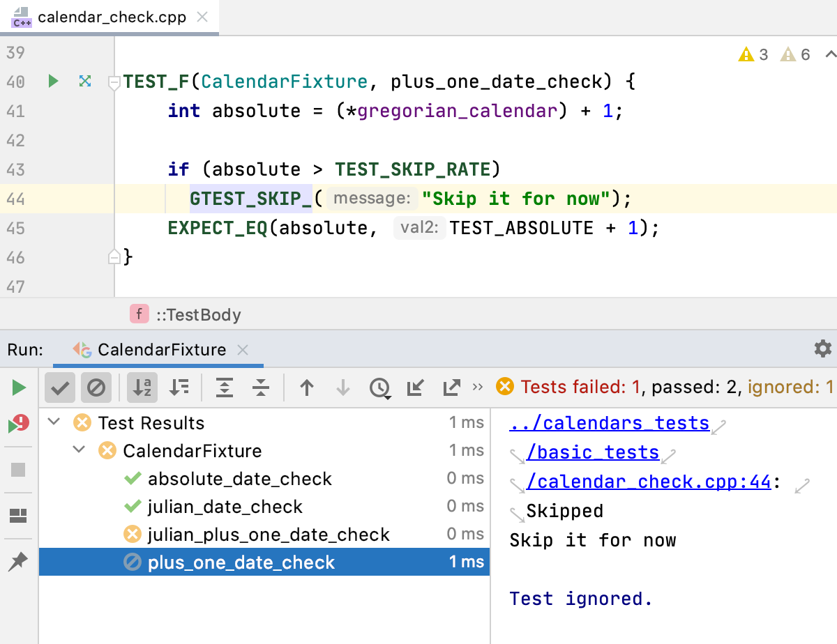
Task: Close the calendar_check.cpp editor tab
Action: coord(202,17)
